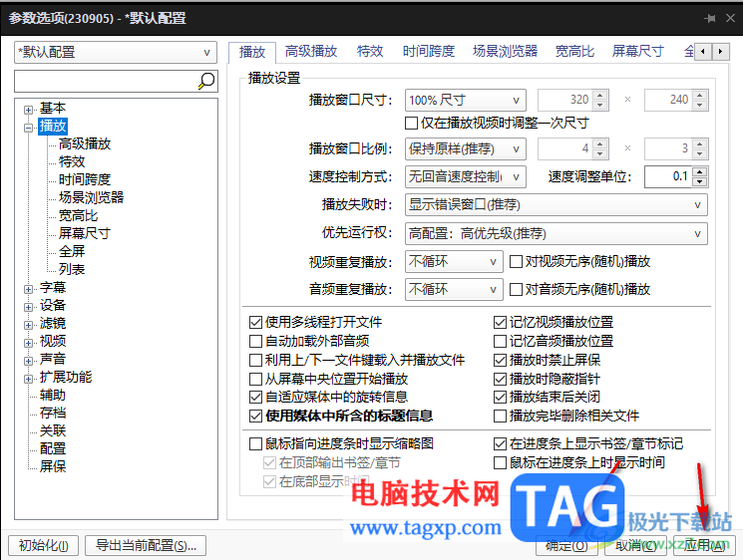Check 从屏幕中央位置开始播放

coord(255,379)
